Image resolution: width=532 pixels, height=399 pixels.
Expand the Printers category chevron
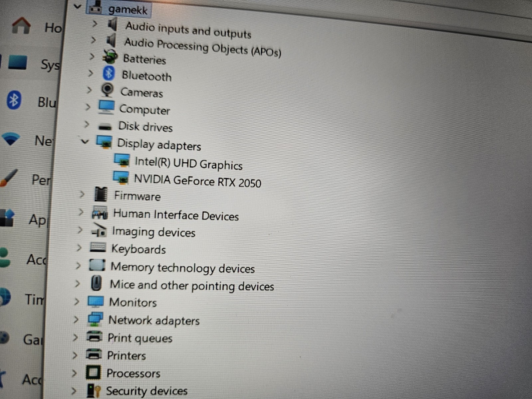pyautogui.click(x=75, y=355)
